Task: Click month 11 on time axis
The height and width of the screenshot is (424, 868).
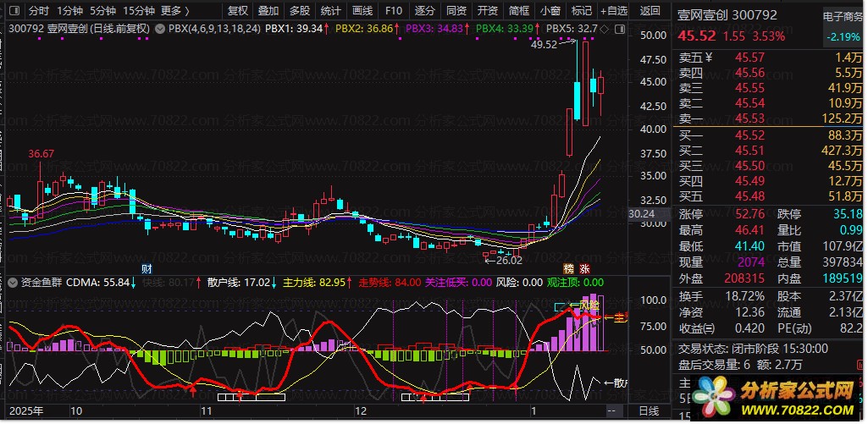Action: 206,410
